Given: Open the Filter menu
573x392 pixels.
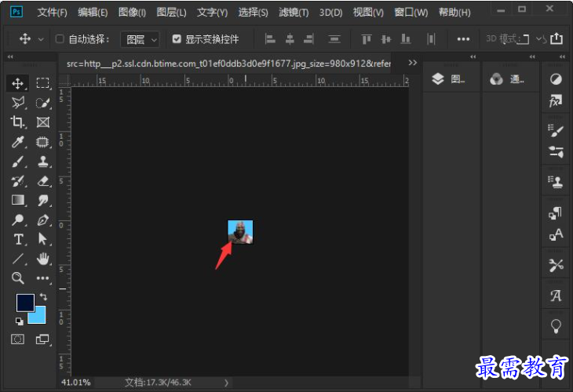Looking at the screenshot, I should pos(294,13).
